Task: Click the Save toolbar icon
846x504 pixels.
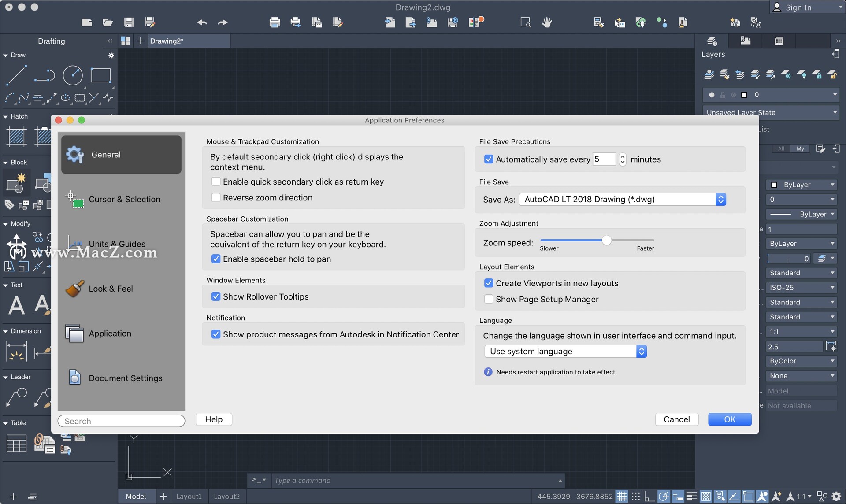Action: (129, 22)
